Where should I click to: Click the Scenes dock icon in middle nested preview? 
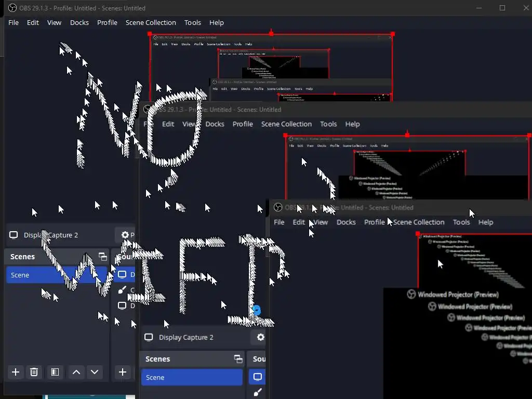[238, 359]
